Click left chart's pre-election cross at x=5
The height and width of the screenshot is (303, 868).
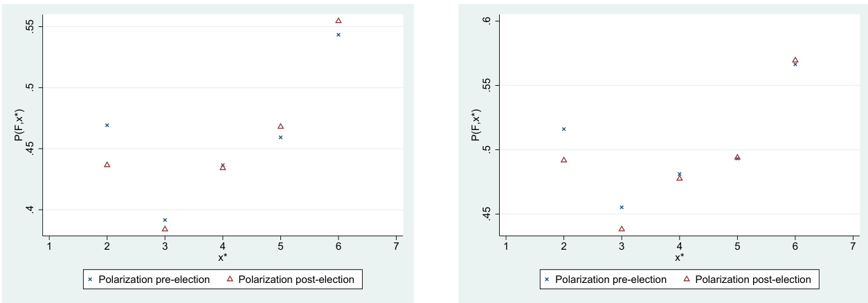(x=280, y=138)
